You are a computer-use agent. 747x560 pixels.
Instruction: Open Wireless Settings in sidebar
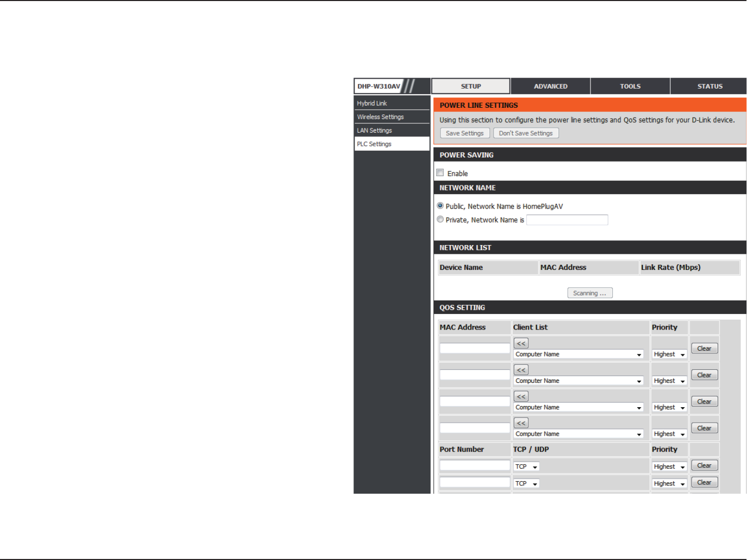(392, 117)
